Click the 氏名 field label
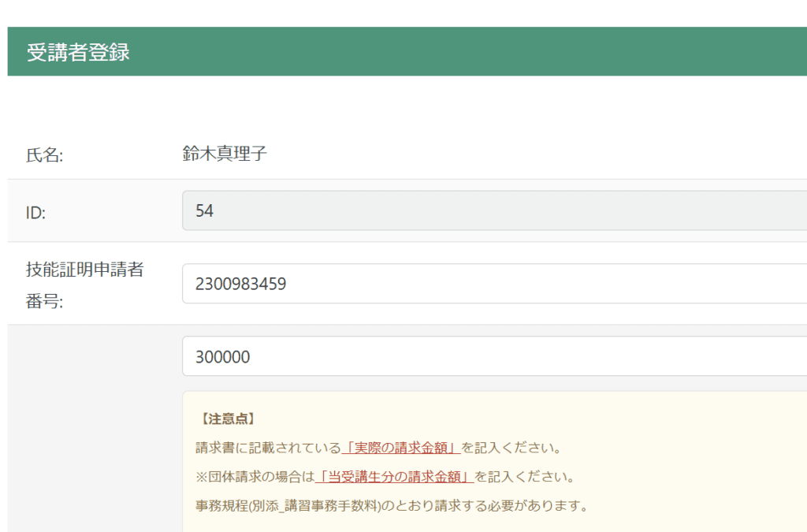Viewport: 807px width, 532px height. (44, 155)
